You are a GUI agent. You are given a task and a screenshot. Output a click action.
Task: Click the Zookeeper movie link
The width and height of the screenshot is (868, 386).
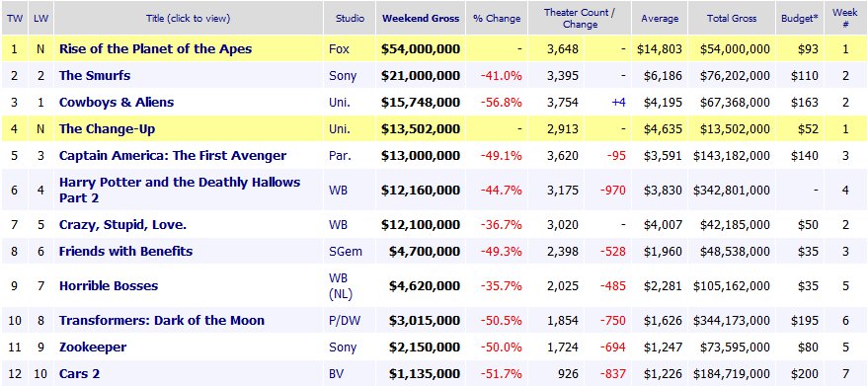click(x=93, y=347)
